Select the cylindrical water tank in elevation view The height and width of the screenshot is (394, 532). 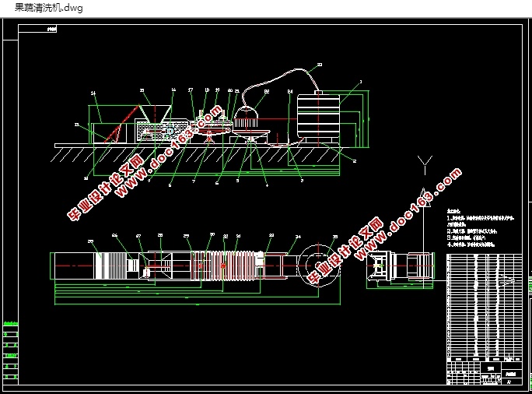[318, 116]
